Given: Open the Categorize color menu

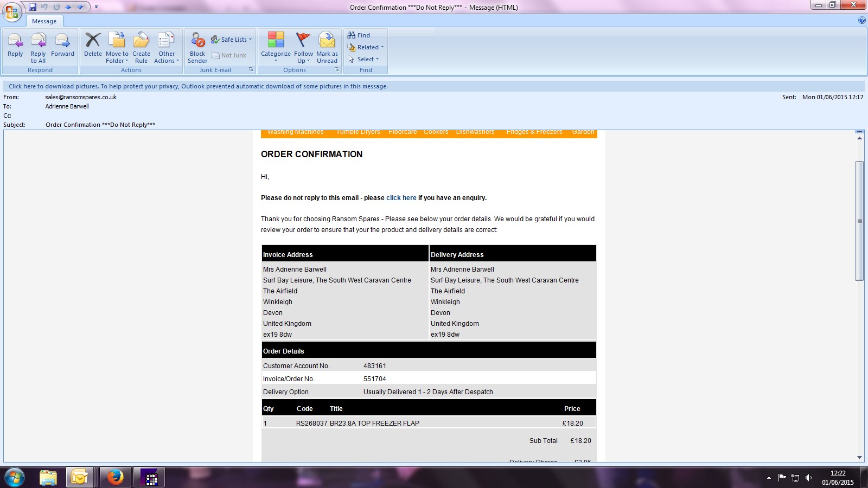Looking at the screenshot, I should pyautogui.click(x=276, y=47).
